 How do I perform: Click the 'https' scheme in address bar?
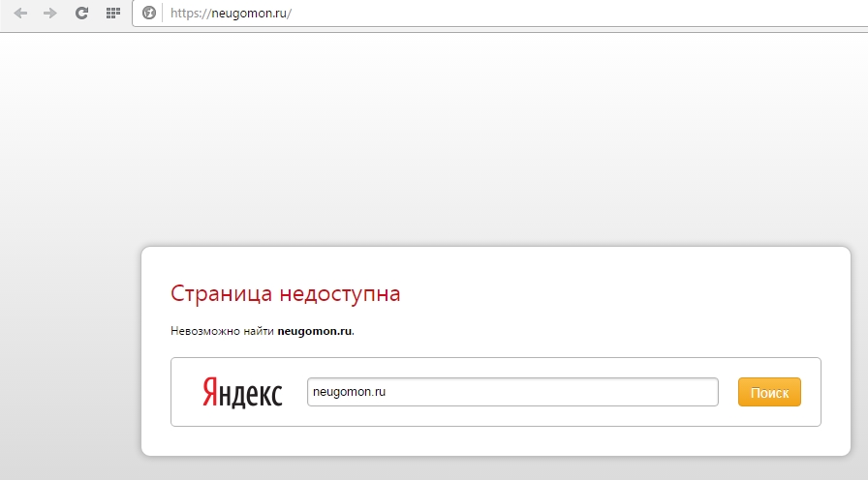tap(184, 14)
